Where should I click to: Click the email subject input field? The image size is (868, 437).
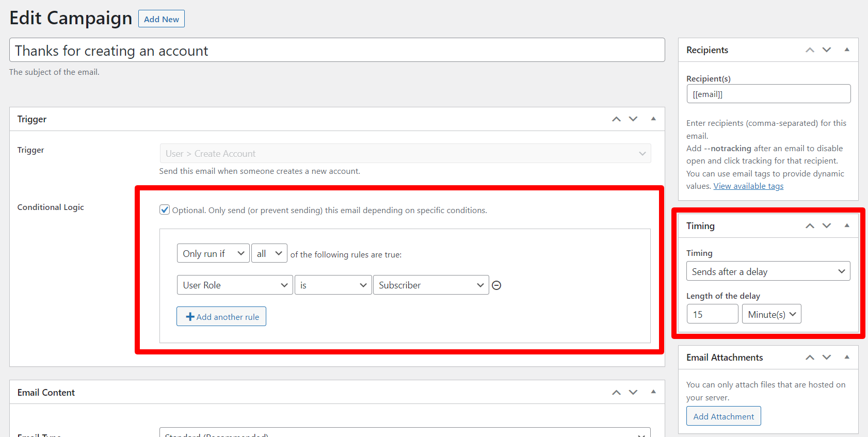(337, 51)
